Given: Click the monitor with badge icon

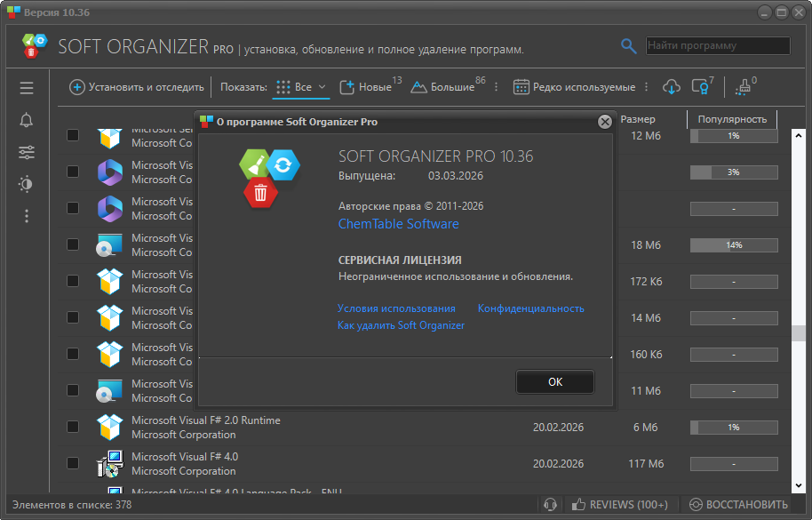Looking at the screenshot, I should (x=701, y=87).
